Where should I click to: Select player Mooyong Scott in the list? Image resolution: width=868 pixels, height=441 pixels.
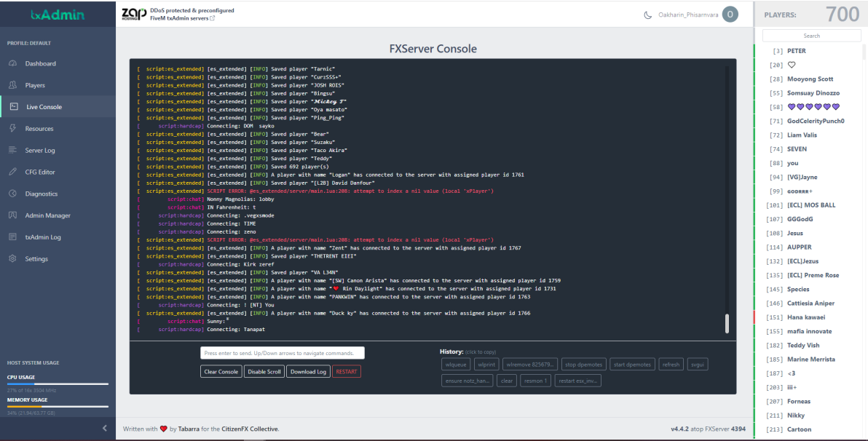click(x=808, y=79)
